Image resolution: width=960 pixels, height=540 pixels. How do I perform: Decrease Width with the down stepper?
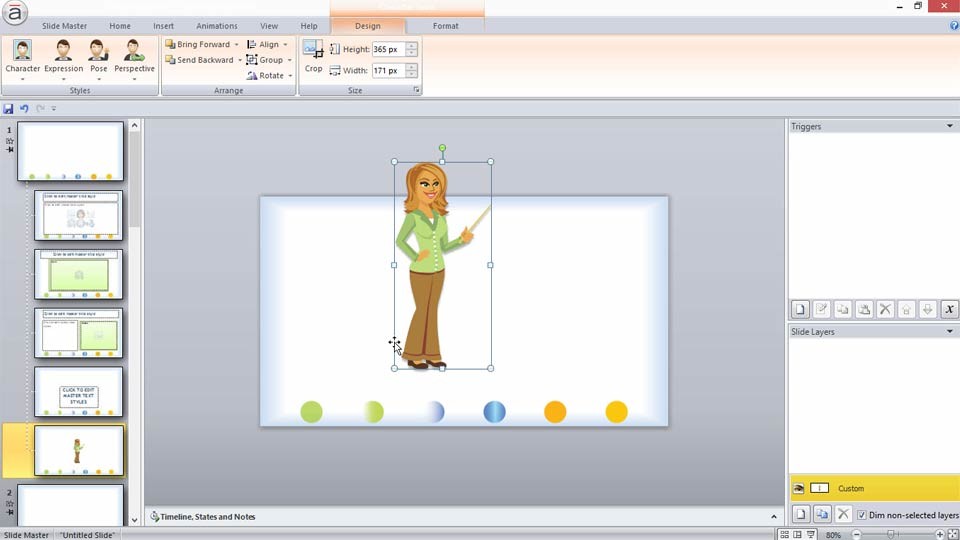tap(412, 74)
